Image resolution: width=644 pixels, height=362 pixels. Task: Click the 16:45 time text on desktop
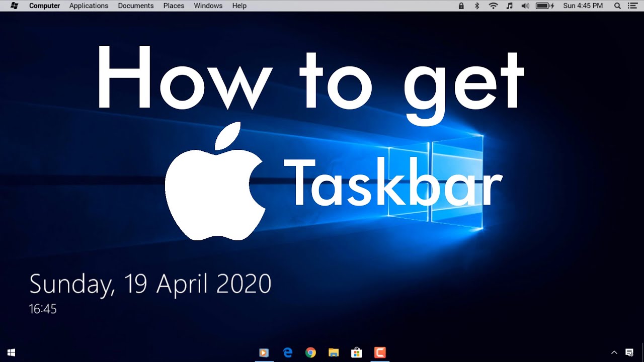(43, 309)
